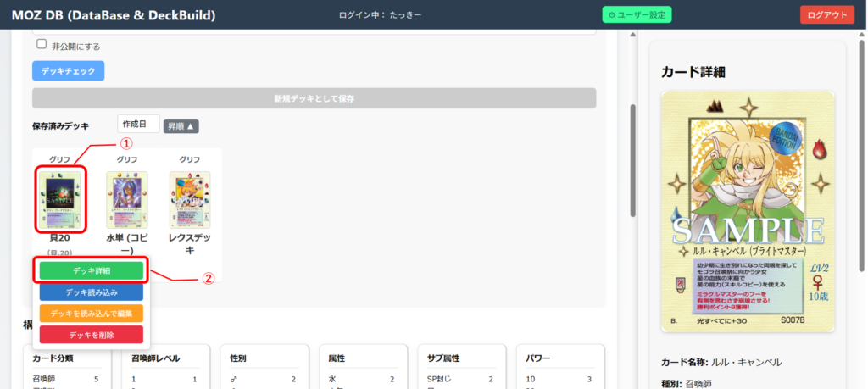Choose デッキ読み込み from the deck menu
Viewport: 868px width, 389px height.
coord(92,292)
